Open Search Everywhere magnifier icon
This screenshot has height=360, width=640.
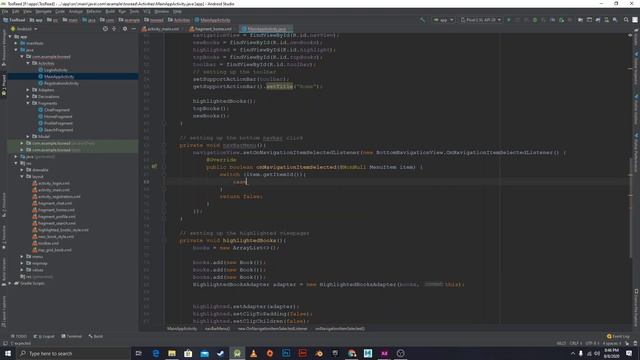(x=626, y=20)
